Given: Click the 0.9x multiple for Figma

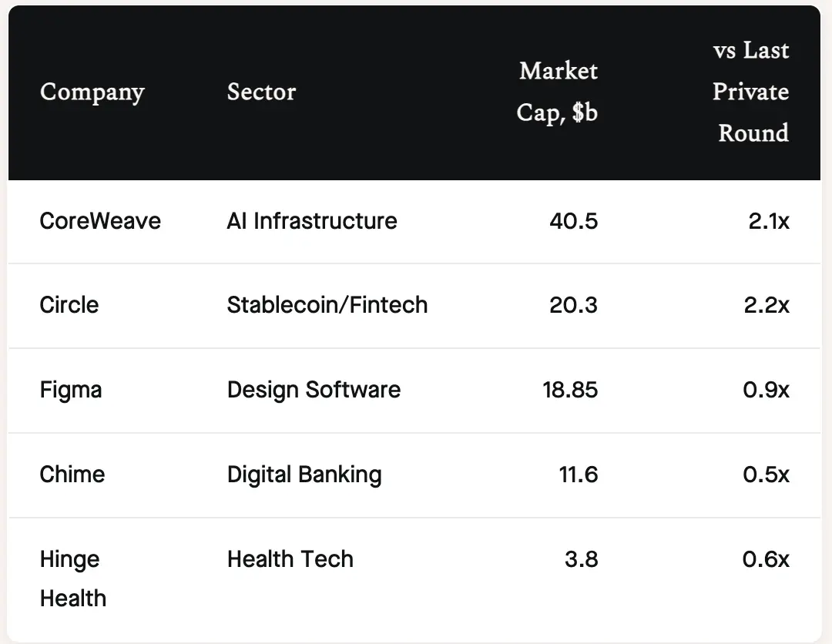Looking at the screenshot, I should click(766, 390).
